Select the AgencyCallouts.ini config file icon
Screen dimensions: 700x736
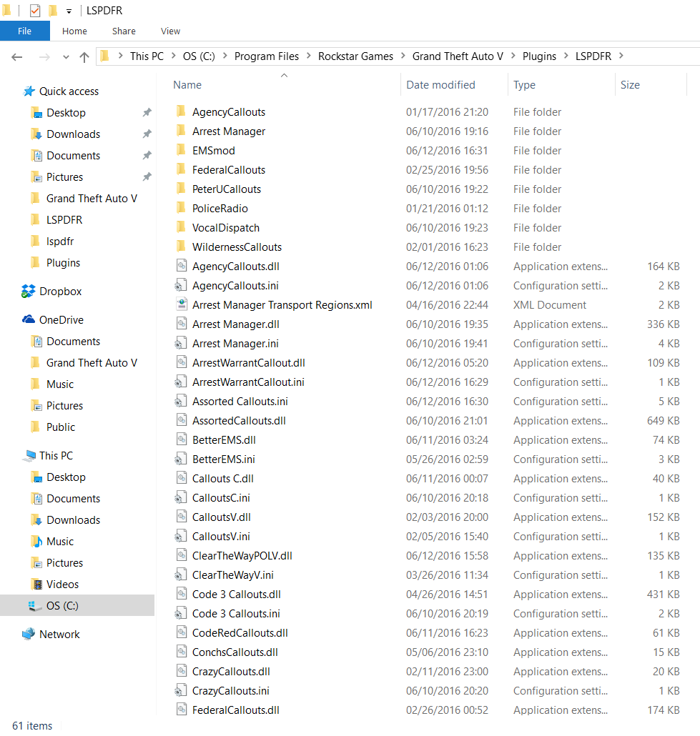coord(182,285)
